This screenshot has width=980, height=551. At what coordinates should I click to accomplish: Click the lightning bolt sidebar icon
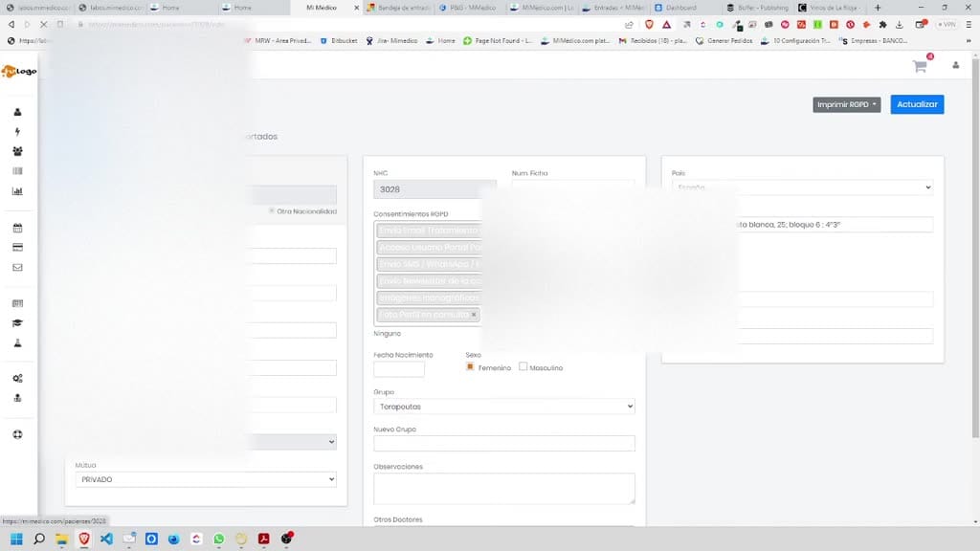point(17,132)
